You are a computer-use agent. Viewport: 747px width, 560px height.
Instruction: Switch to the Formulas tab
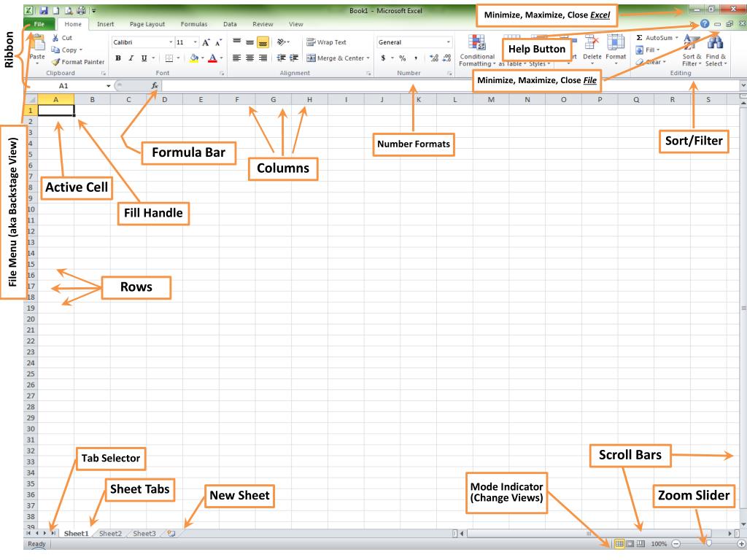pyautogui.click(x=194, y=24)
